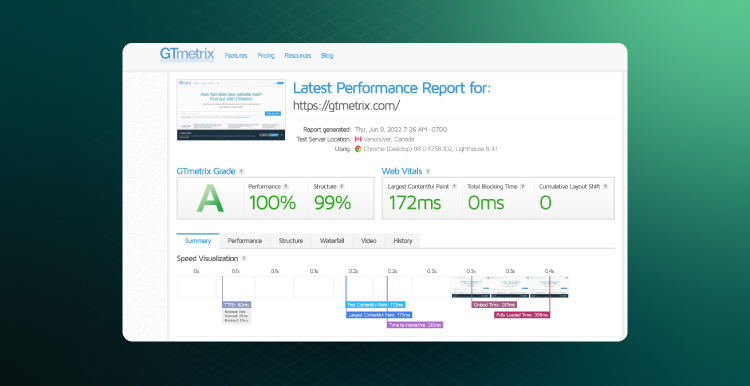Screen dimensions: 750x386
Task: Click the Canada flag icon
Action: point(358,139)
